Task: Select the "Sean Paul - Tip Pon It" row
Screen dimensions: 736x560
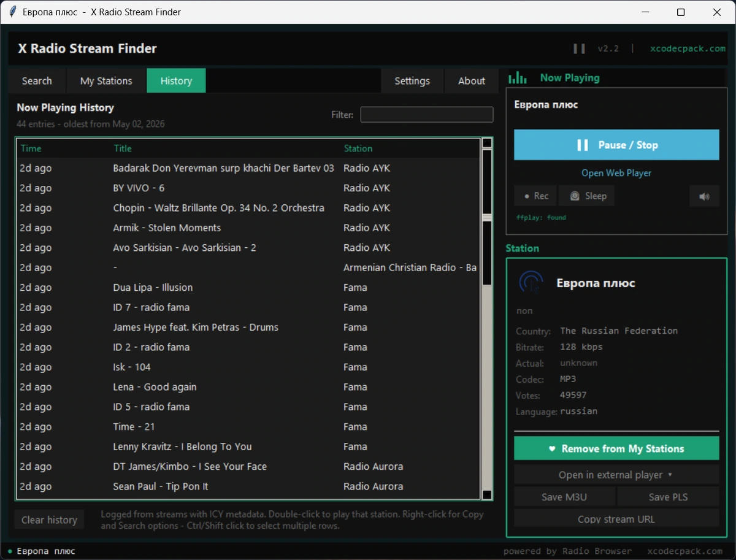Action: pyautogui.click(x=248, y=486)
